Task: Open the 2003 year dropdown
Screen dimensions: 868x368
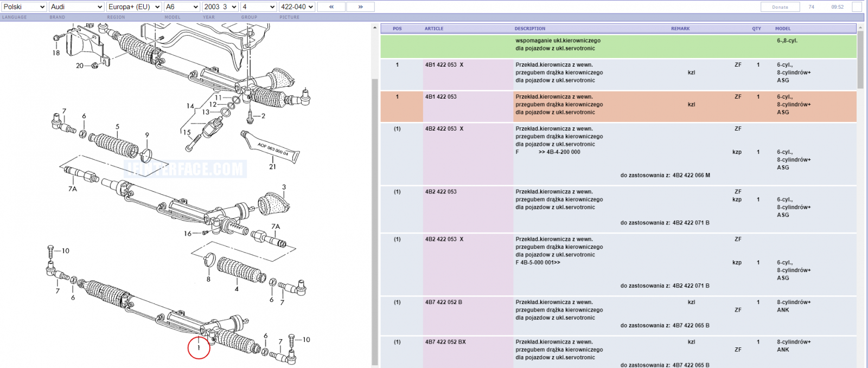Action: pos(220,7)
